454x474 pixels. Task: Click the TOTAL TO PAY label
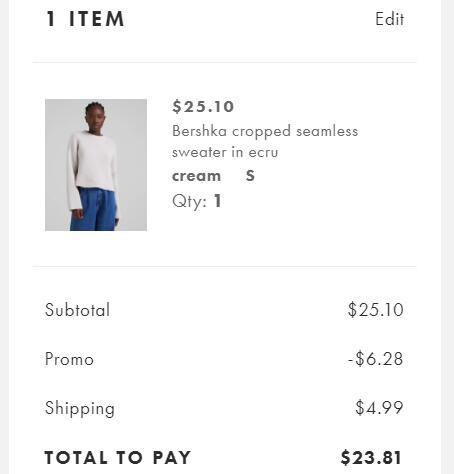[x=118, y=457]
